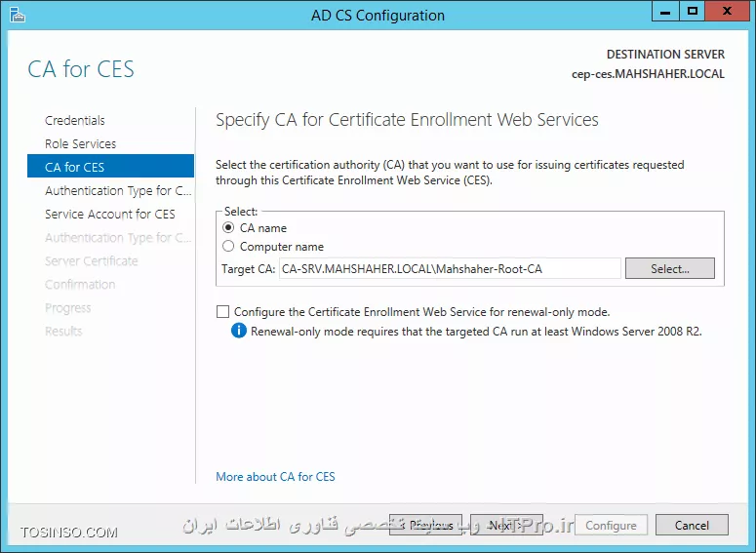This screenshot has height=553, width=756.
Task: Select the CA for CES step
Action: (110, 167)
